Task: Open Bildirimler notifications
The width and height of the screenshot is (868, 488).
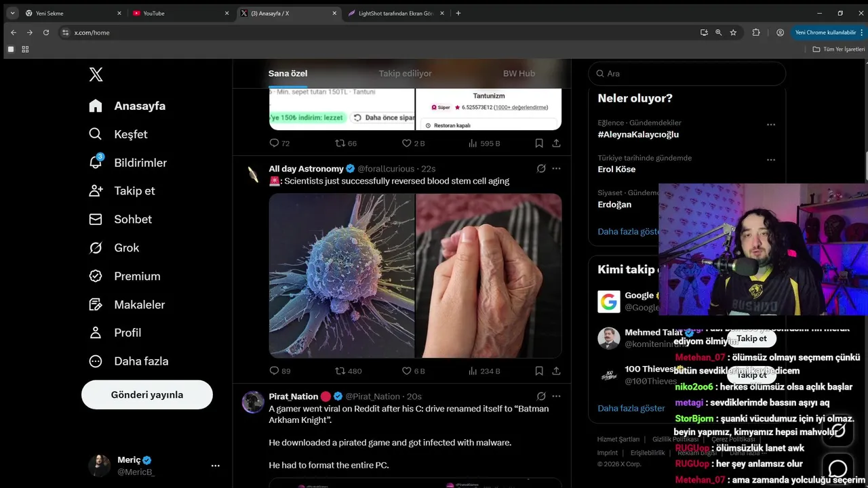Action: tap(127, 163)
